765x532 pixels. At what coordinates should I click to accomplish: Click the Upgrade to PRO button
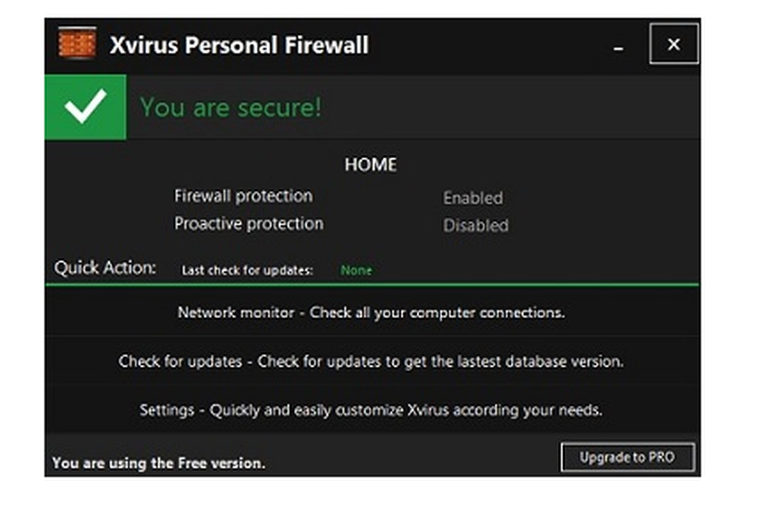click(x=627, y=458)
